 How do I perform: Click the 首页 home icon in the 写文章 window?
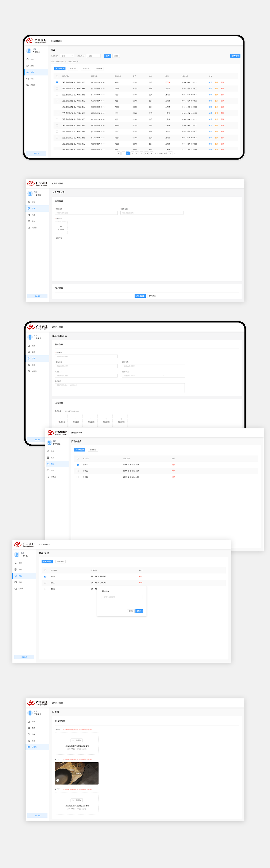pyautogui.click(x=29, y=202)
